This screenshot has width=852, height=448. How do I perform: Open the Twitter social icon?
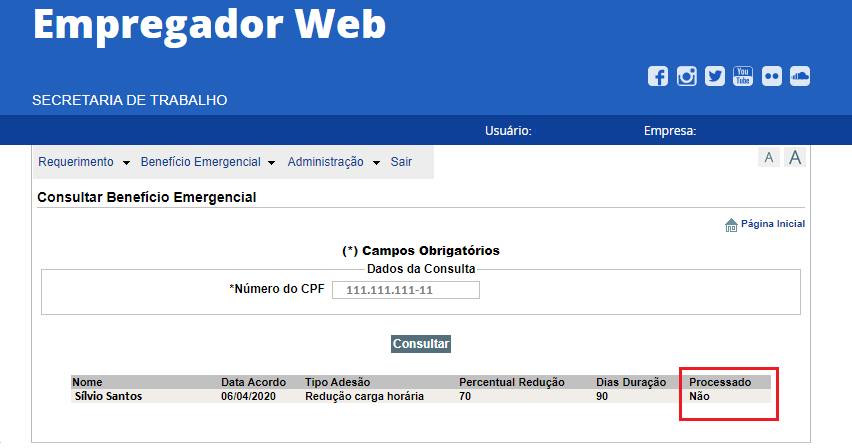tap(715, 76)
